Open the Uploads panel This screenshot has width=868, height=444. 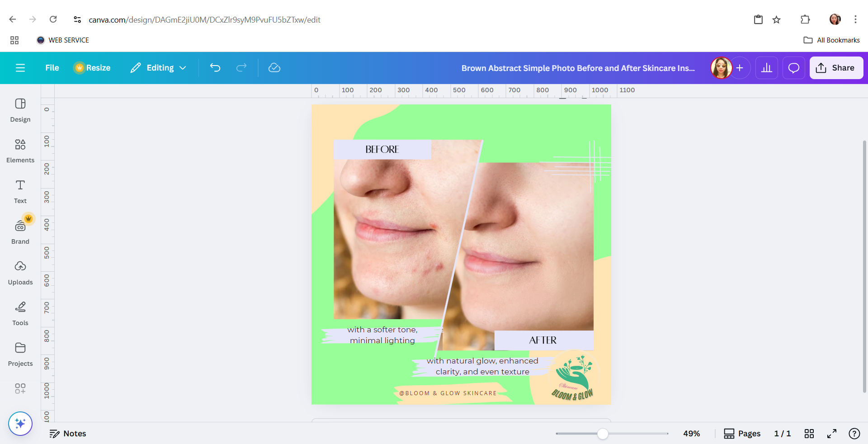point(20,273)
